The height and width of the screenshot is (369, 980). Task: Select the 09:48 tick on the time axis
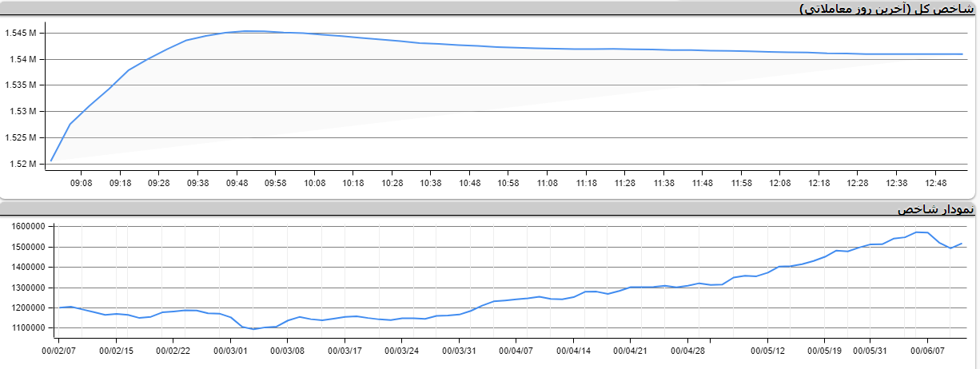[236, 183]
